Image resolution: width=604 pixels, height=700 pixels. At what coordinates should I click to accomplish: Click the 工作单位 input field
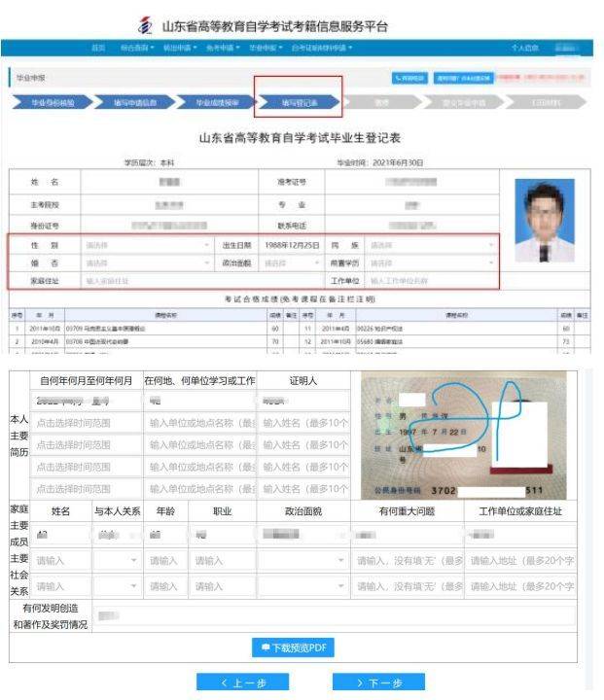(432, 281)
